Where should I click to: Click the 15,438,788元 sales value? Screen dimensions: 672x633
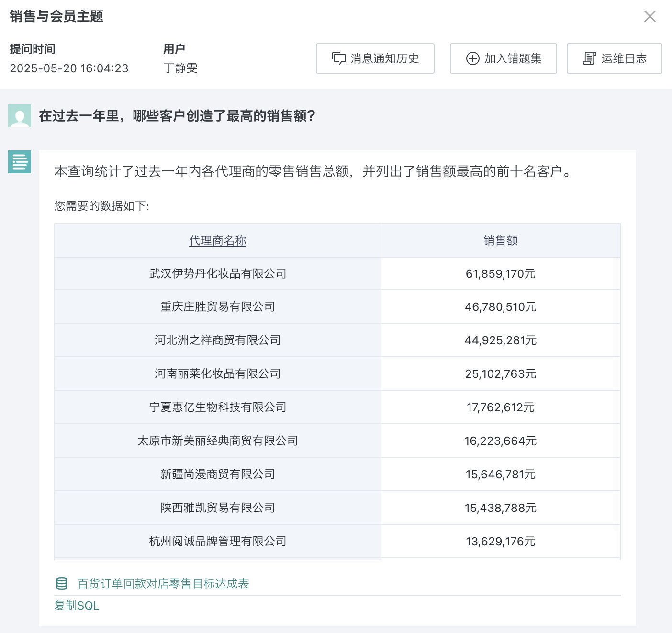(501, 508)
